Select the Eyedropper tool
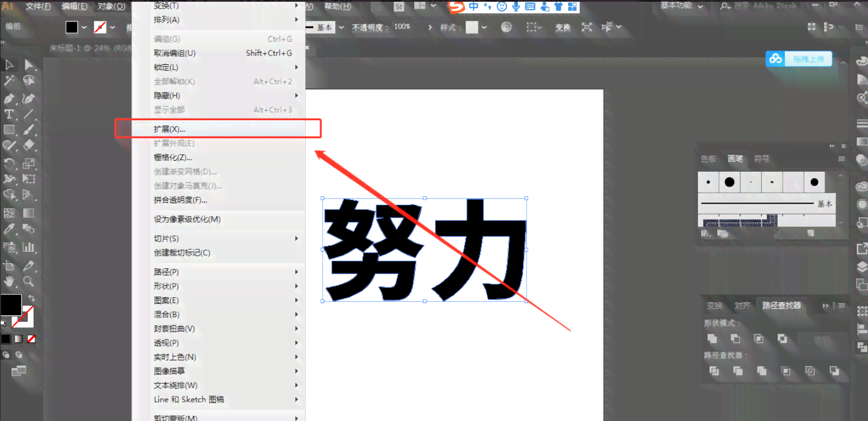The image size is (868, 421). (9, 230)
